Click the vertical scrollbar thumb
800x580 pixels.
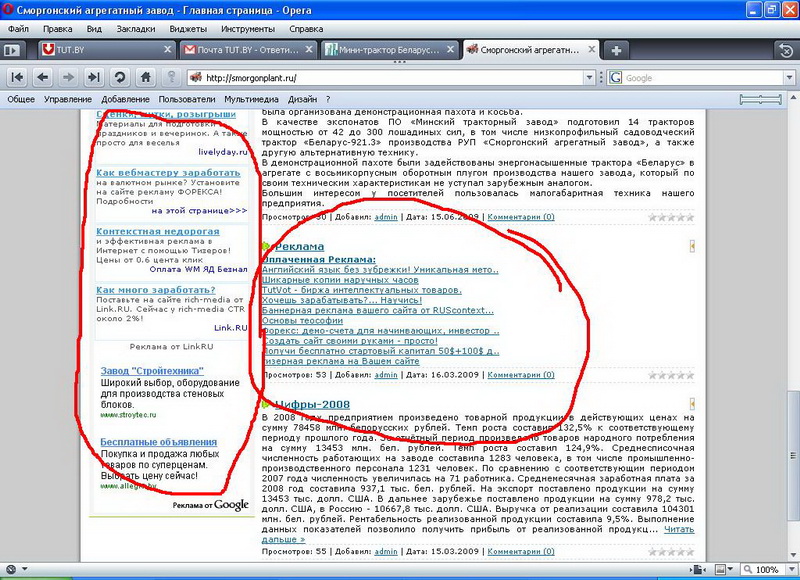pyautogui.click(x=793, y=454)
